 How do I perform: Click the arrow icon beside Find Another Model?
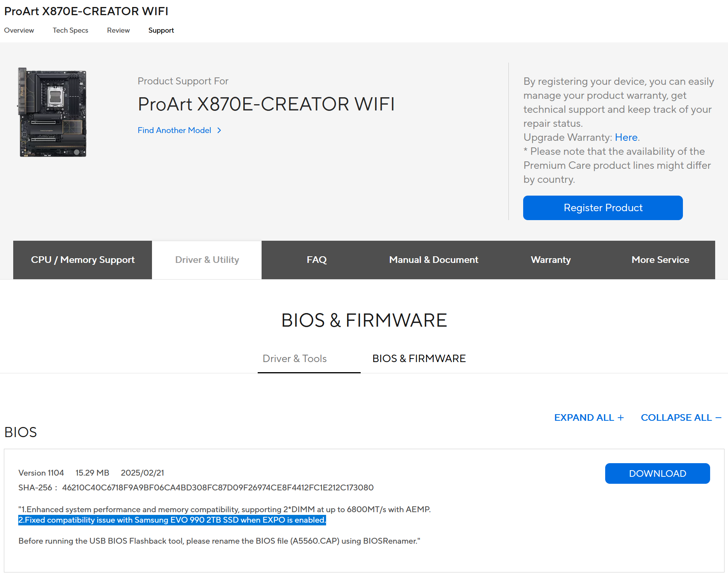219,131
